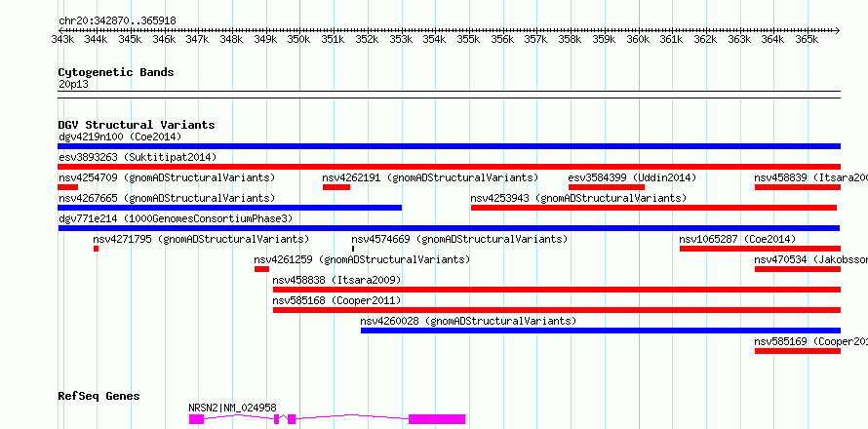Click the nsv4260028 gnomAD label
The width and height of the screenshot is (868, 429).
click(468, 321)
